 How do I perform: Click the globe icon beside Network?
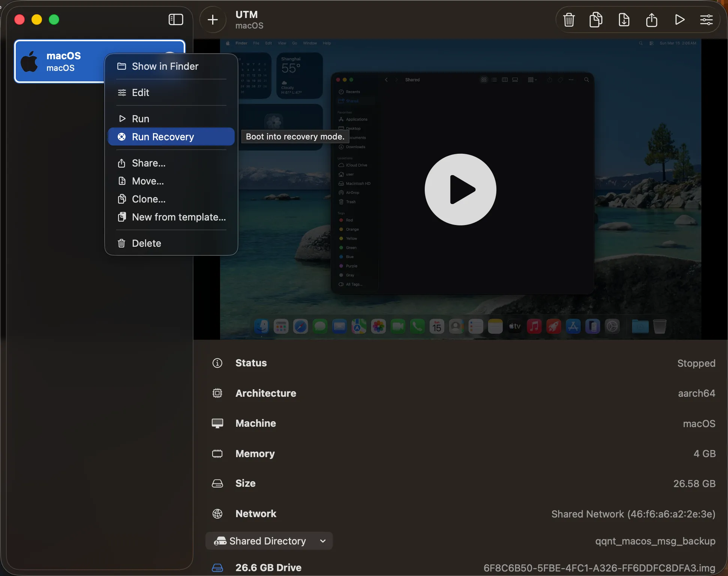pos(217,514)
